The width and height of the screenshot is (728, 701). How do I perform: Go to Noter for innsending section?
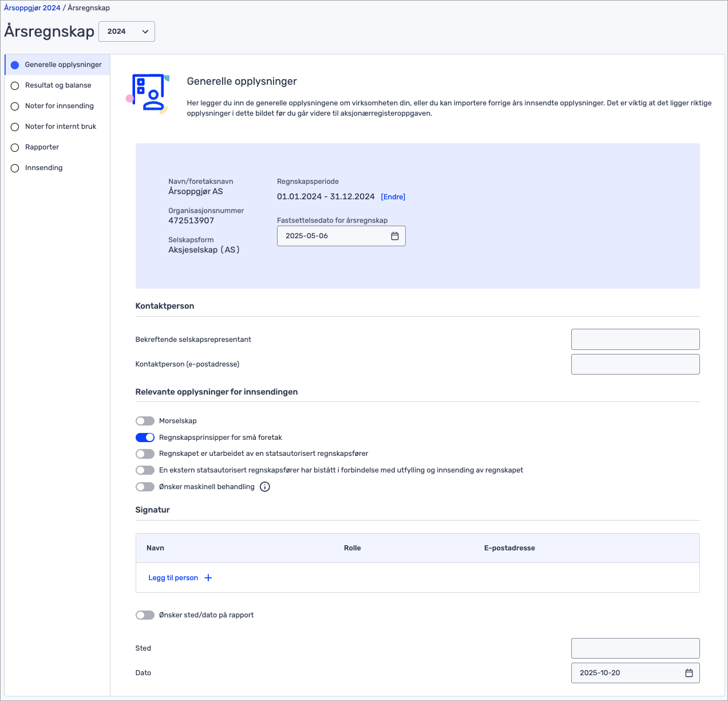coord(59,106)
